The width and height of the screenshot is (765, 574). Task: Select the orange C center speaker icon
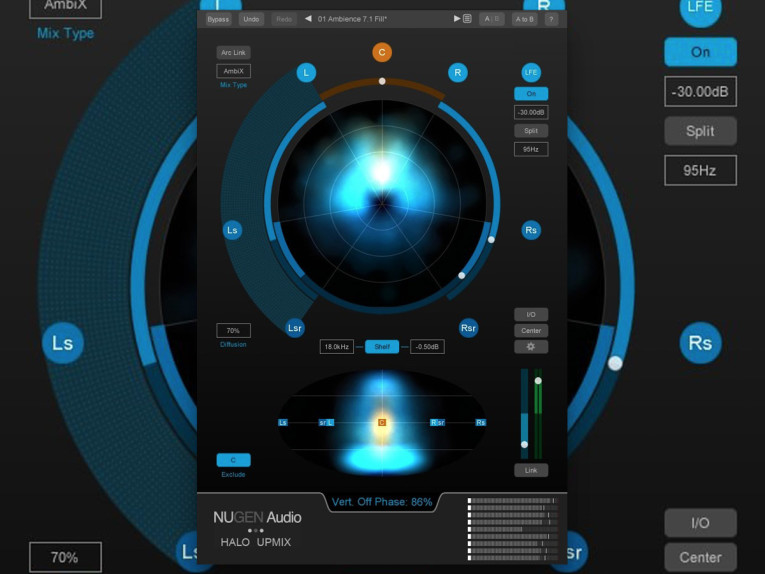tap(382, 52)
